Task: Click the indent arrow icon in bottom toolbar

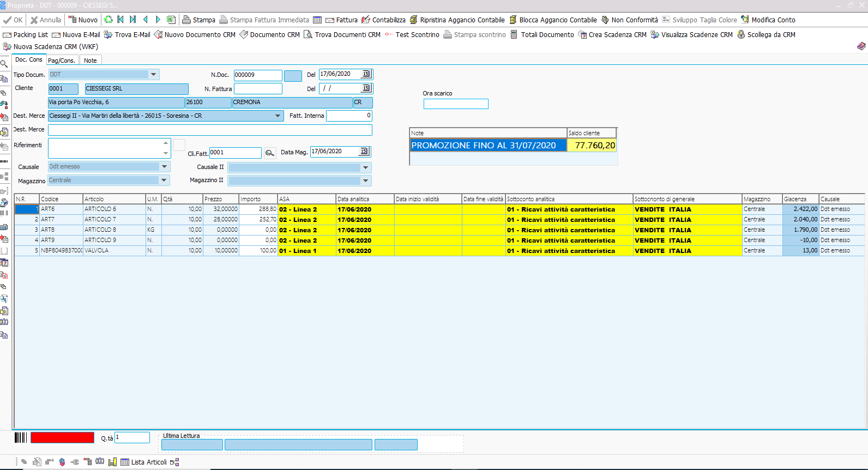Action: tap(75, 462)
